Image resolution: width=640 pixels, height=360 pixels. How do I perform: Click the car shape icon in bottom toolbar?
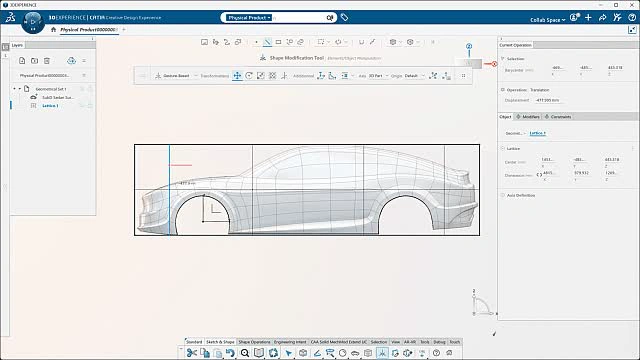(x=355, y=353)
